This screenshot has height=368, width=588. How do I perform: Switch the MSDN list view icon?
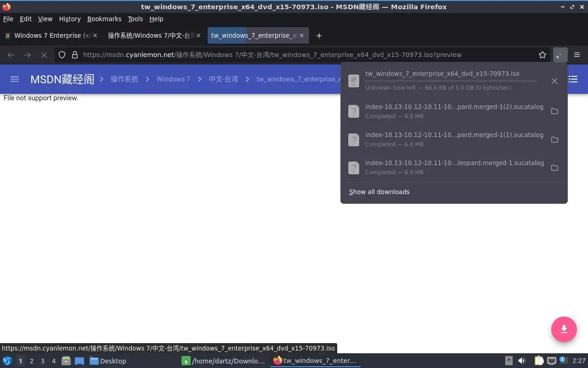(x=573, y=79)
